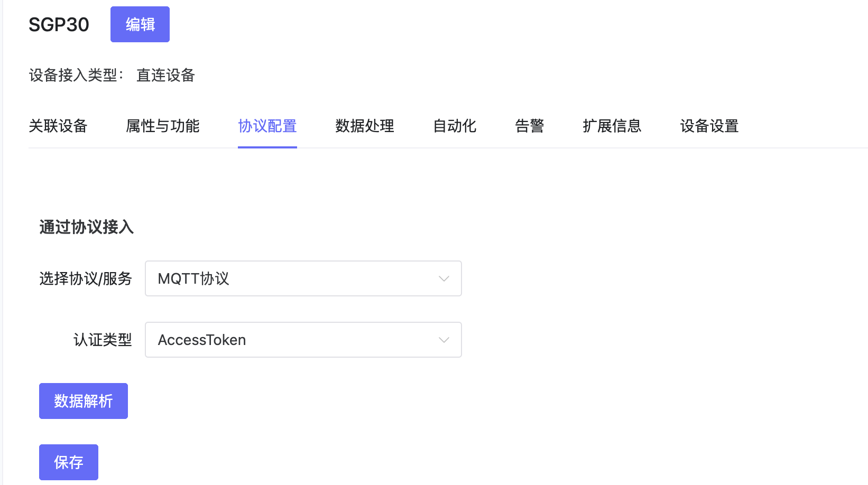The width and height of the screenshot is (868, 485).
Task: Save configuration with the 保存 button
Action: tap(69, 462)
